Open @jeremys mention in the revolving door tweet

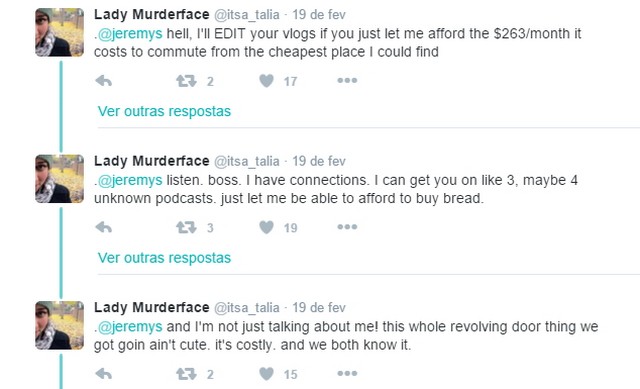[x=130, y=327]
